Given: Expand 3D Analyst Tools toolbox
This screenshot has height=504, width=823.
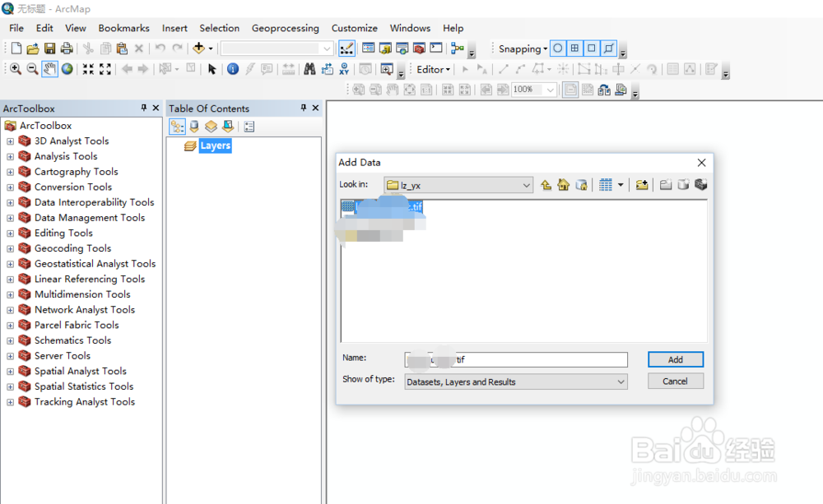Looking at the screenshot, I should click(x=10, y=141).
